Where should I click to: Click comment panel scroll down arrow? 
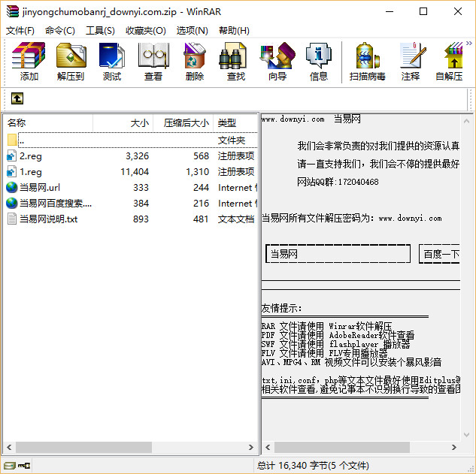click(466, 435)
